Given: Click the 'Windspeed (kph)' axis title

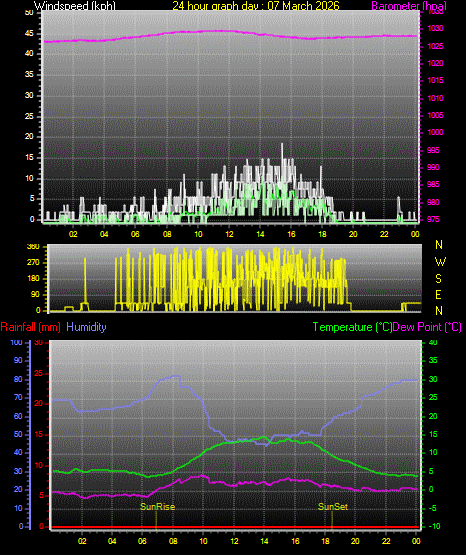Looking at the screenshot, I should pos(74,6).
